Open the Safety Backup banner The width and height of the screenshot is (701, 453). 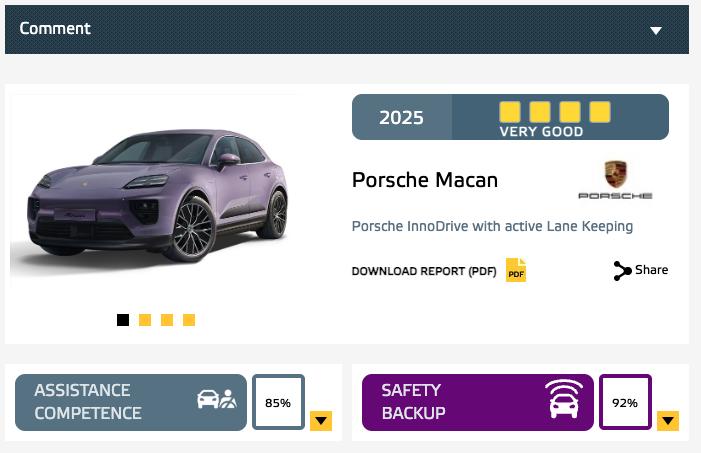(478, 402)
